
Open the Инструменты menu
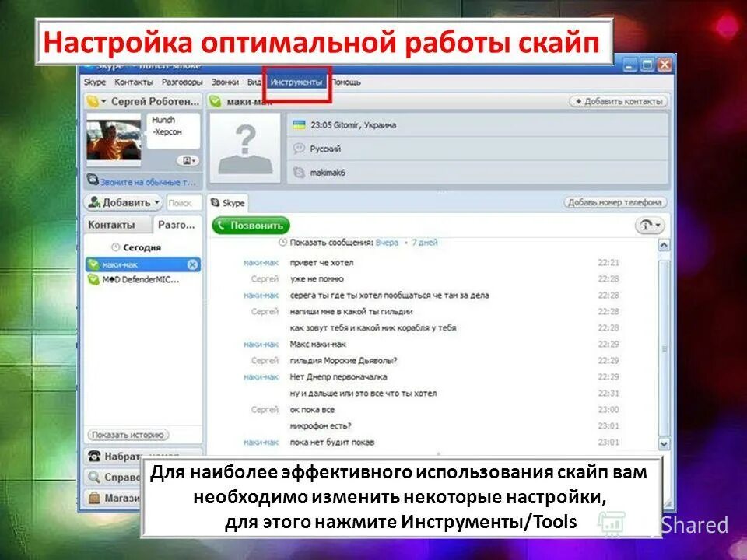pos(296,82)
